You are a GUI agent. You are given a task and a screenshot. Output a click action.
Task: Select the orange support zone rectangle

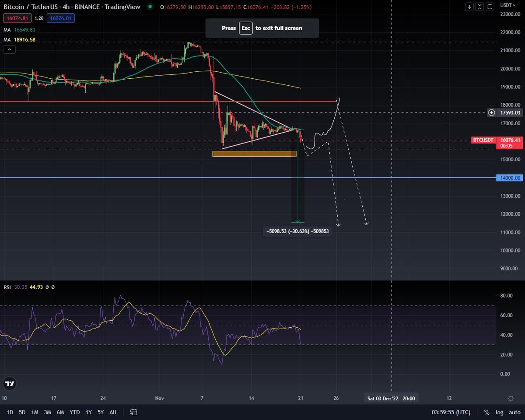254,154
